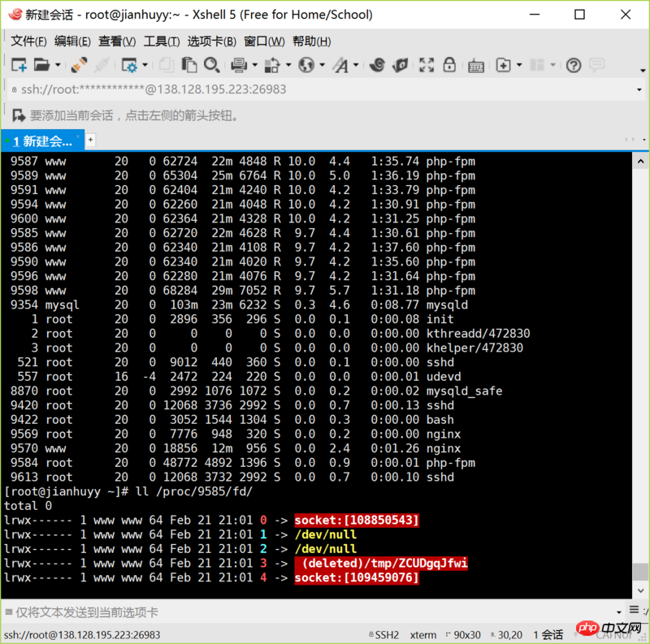Click the Xshell app icon in title bar
Image resolution: width=650 pixels, height=644 pixels.
[x=15, y=15]
